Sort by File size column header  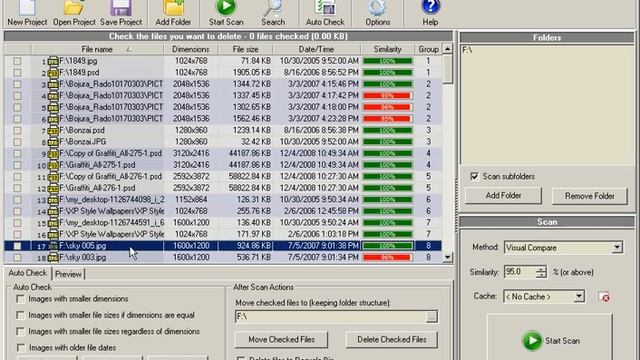pyautogui.click(x=245, y=49)
